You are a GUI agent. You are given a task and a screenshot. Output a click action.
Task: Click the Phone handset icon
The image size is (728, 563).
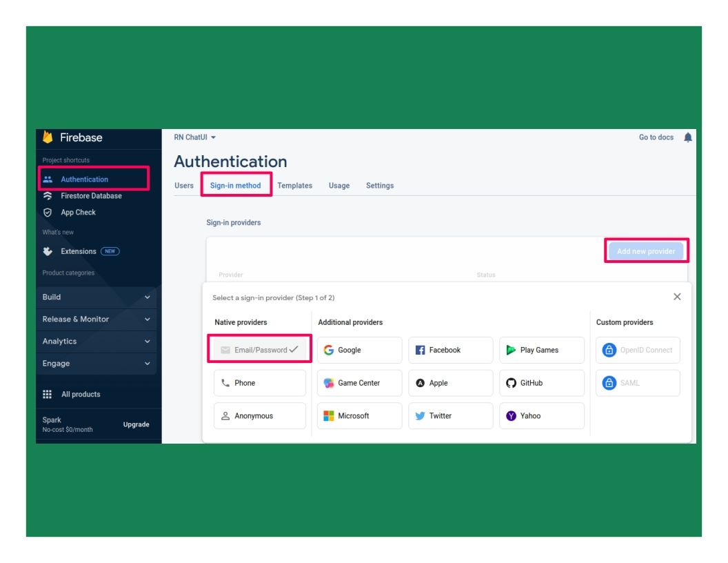pos(225,383)
